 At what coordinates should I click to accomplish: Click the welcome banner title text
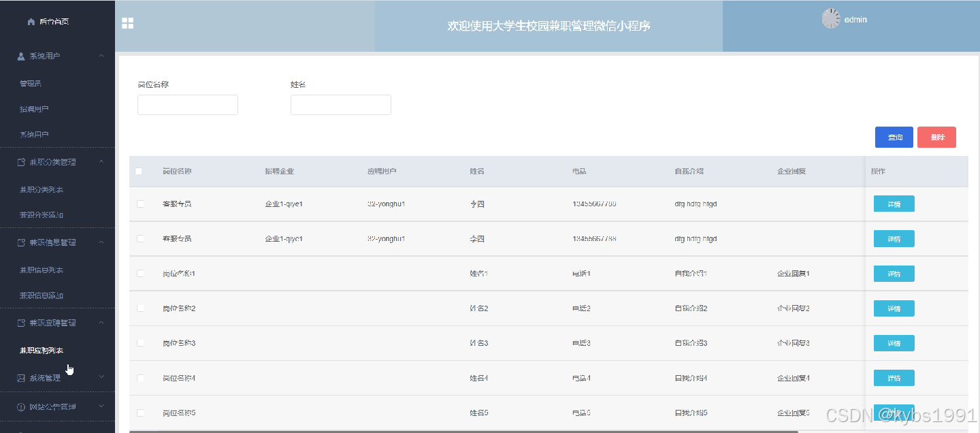coord(549,26)
